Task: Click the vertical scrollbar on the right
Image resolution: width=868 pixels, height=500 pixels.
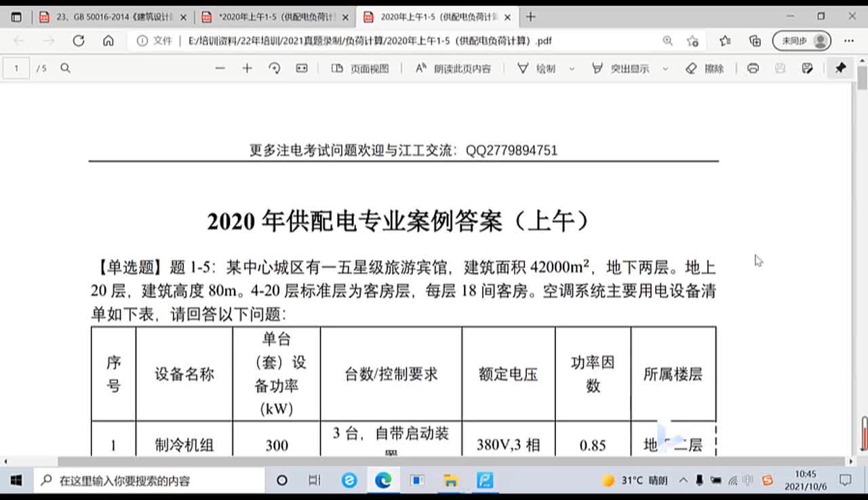Action: tap(862, 271)
